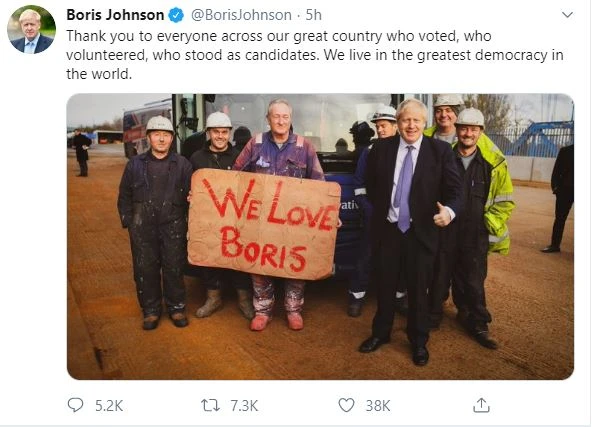Open the attached photo of workers

pos(320,237)
